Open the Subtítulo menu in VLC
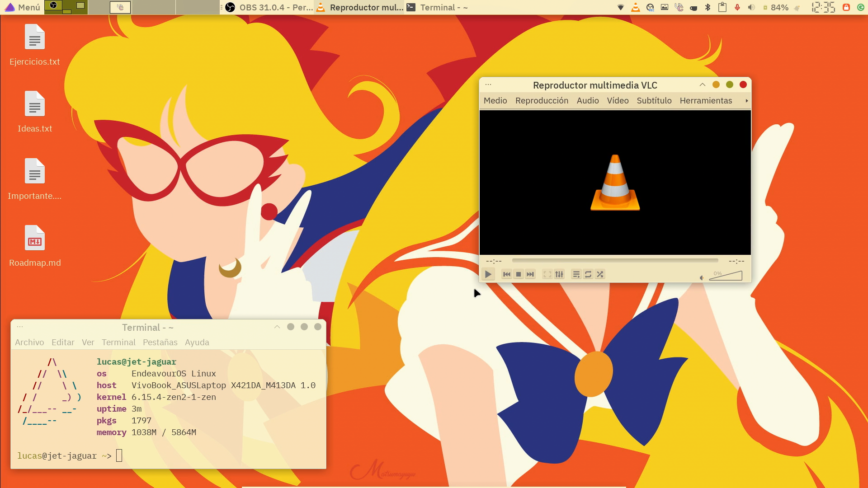 point(654,101)
